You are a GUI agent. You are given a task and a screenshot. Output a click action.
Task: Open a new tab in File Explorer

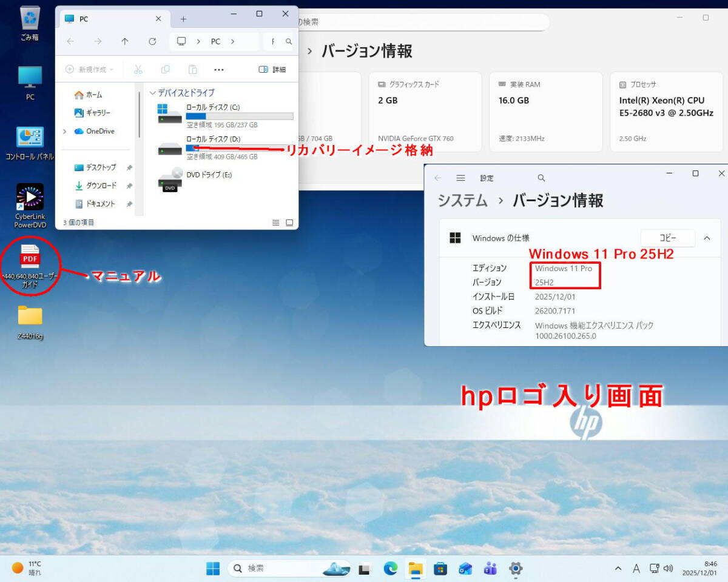[183, 19]
